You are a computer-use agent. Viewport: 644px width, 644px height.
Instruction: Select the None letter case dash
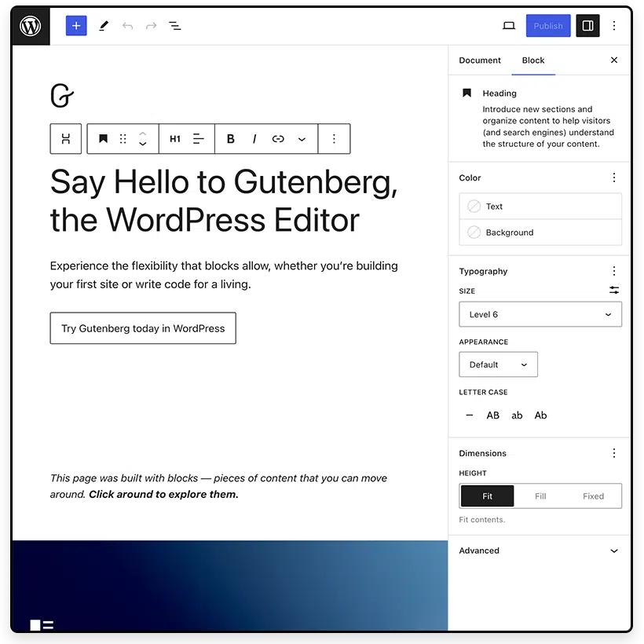tap(469, 415)
